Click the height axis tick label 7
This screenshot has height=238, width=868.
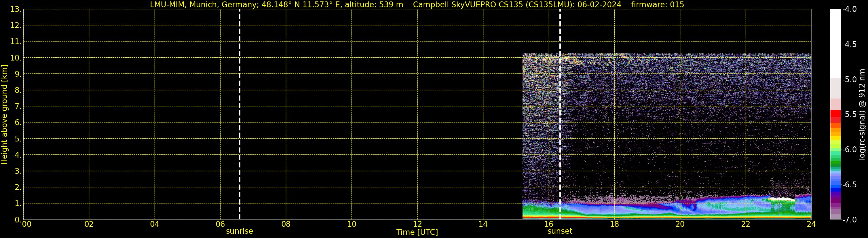click(x=18, y=107)
